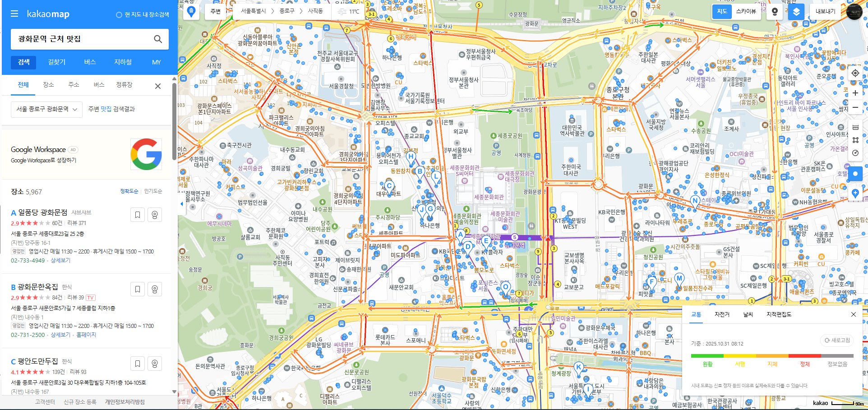Viewport: 868px width, 410px height.
Task: Select the 지하철 subway tab
Action: [x=123, y=62]
